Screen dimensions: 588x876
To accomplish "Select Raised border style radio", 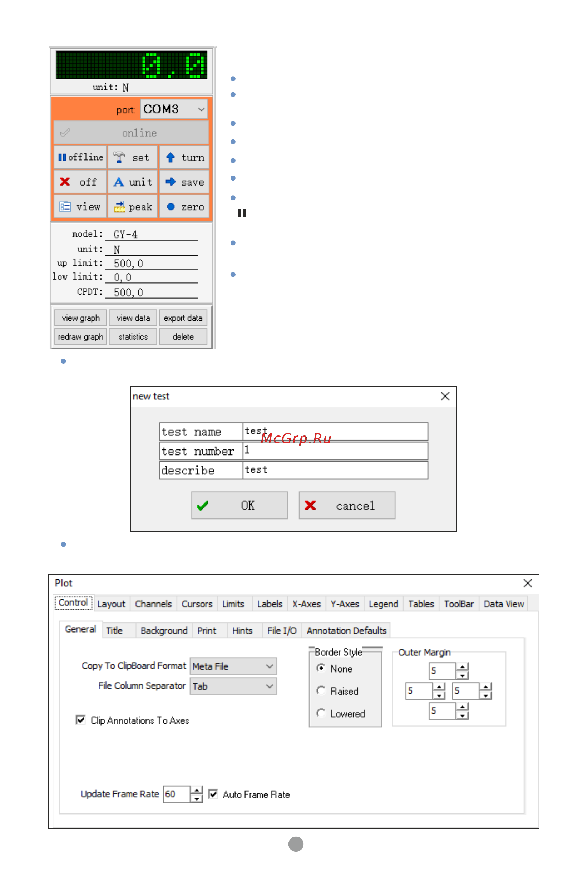I will coord(321,690).
